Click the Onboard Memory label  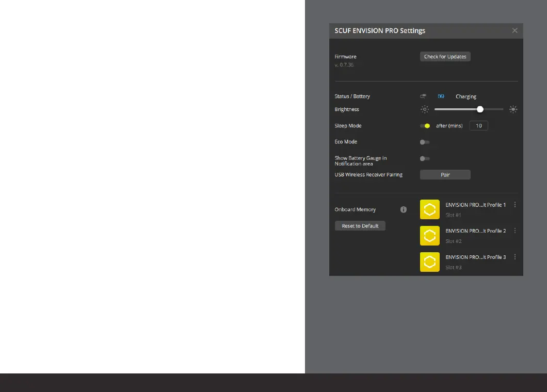tap(355, 209)
